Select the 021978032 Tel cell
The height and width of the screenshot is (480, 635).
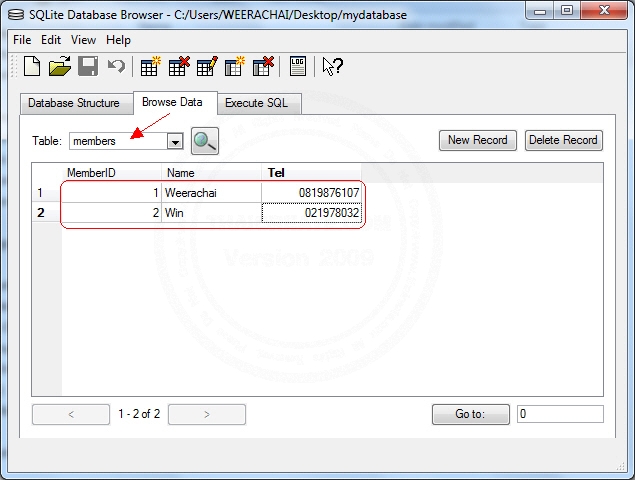tap(311, 213)
